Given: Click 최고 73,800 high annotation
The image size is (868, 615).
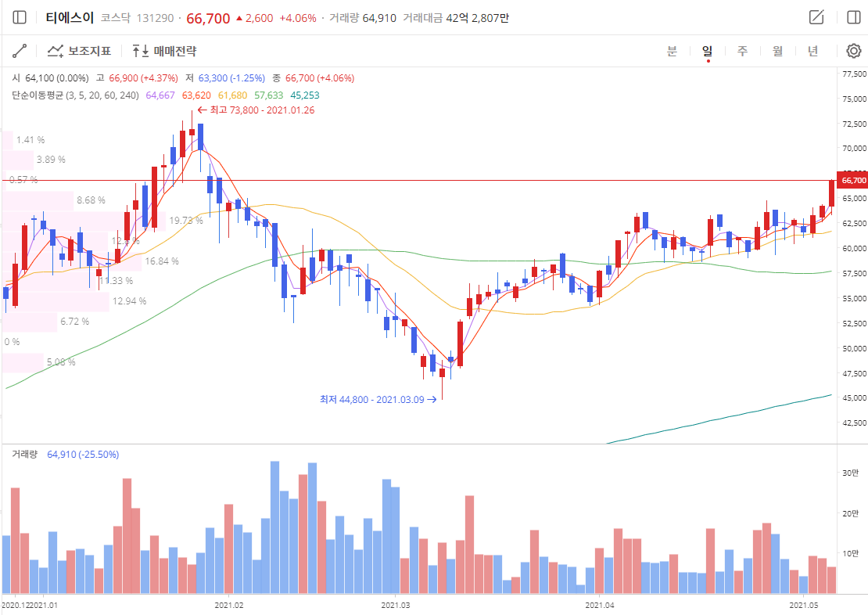Looking at the screenshot, I should point(256,110).
